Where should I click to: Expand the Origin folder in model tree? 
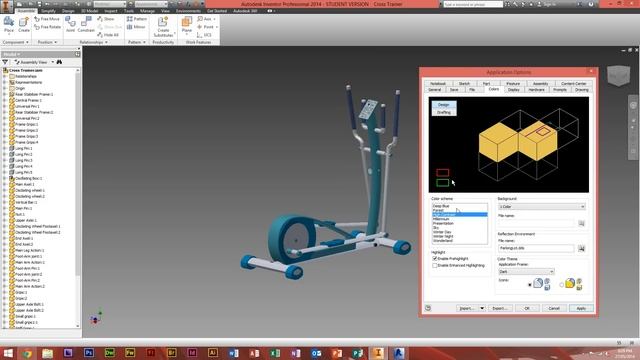click(x=5, y=88)
